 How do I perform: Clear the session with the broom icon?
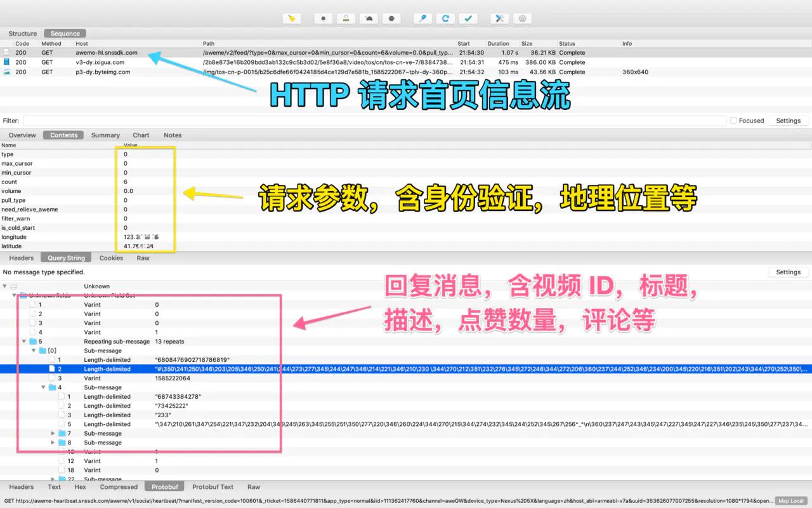pyautogui.click(x=291, y=18)
